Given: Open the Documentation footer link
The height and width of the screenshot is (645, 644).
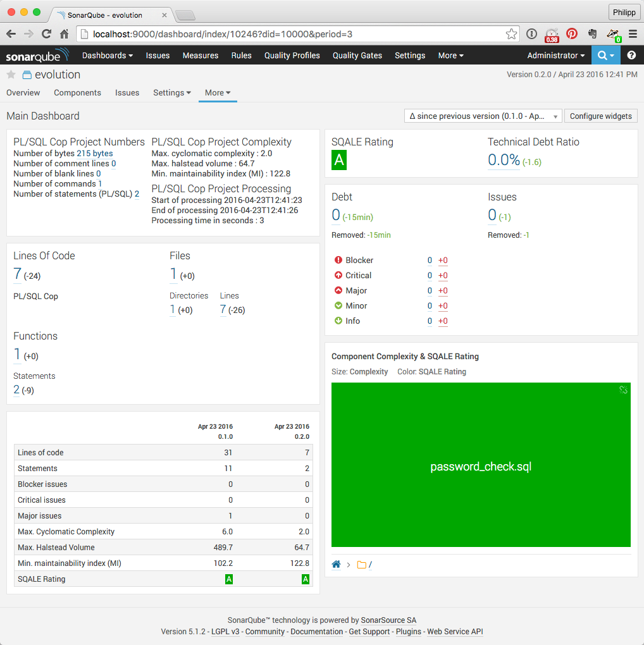Looking at the screenshot, I should (x=316, y=632).
